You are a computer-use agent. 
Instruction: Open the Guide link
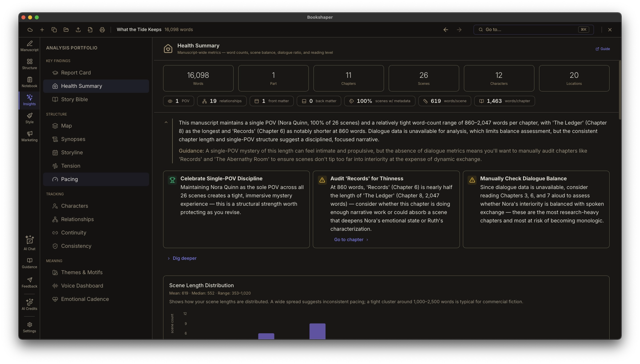pos(603,49)
